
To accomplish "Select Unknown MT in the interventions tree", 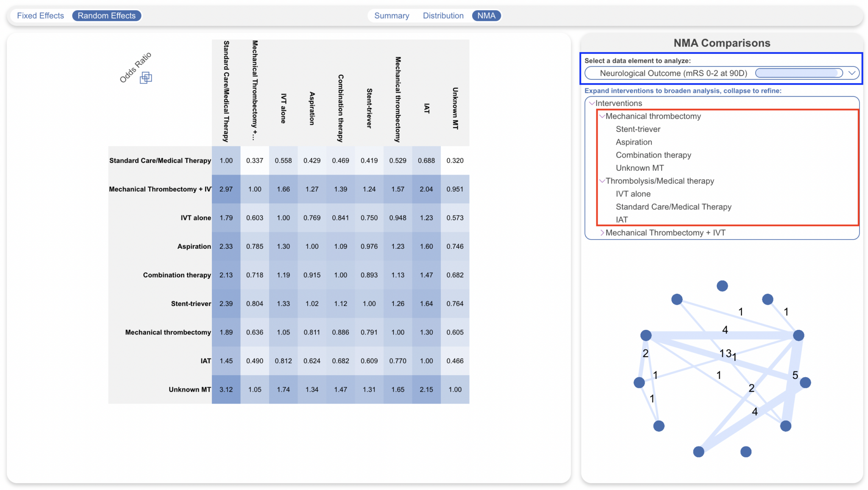I will [x=640, y=168].
